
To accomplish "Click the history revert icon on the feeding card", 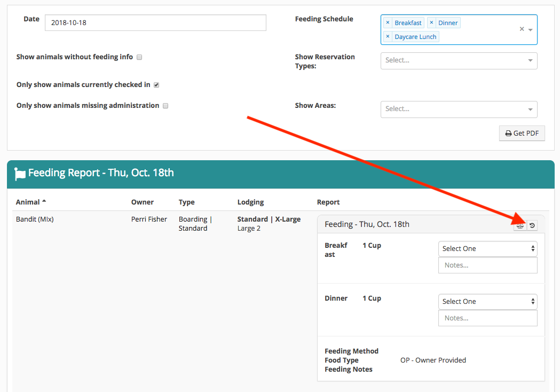I will pyautogui.click(x=532, y=225).
